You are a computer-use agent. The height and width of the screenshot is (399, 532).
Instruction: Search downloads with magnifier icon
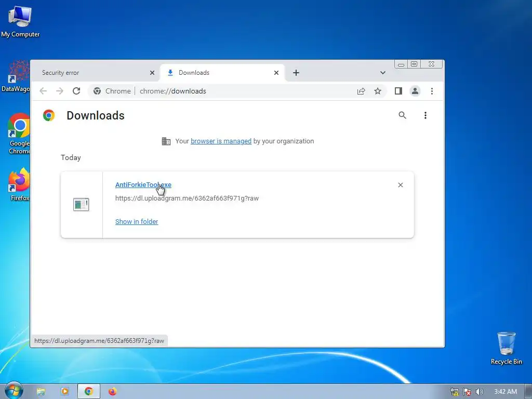tap(403, 115)
